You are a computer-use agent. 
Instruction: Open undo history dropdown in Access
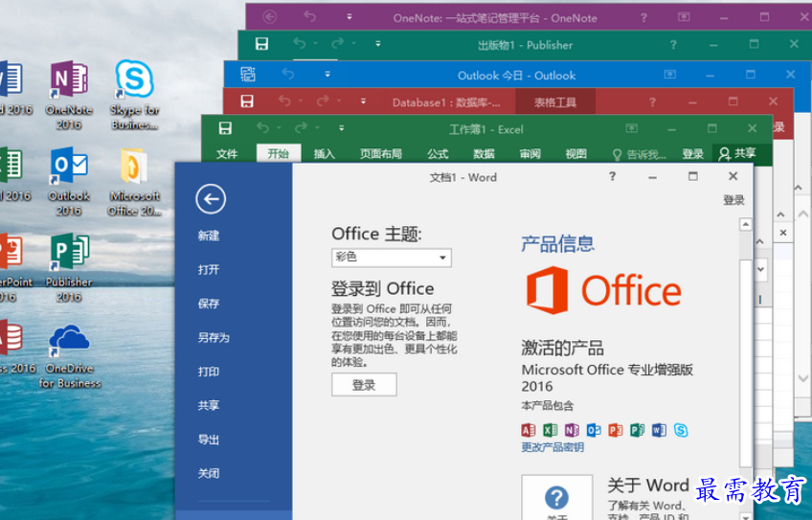point(301,101)
